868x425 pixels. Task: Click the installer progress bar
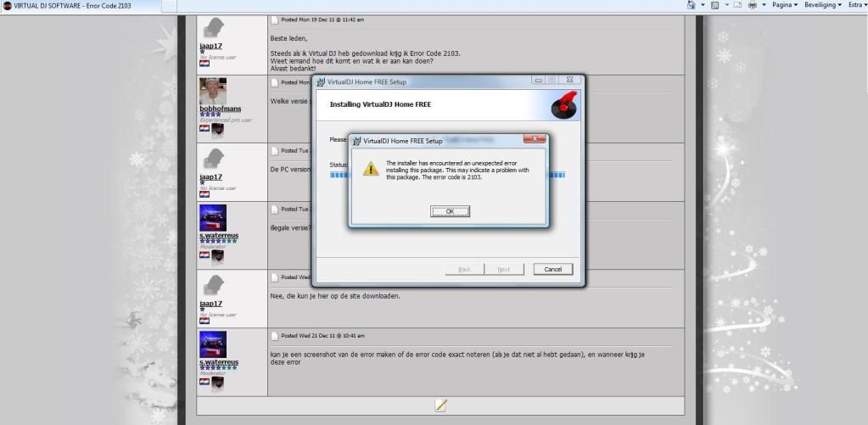point(447,175)
